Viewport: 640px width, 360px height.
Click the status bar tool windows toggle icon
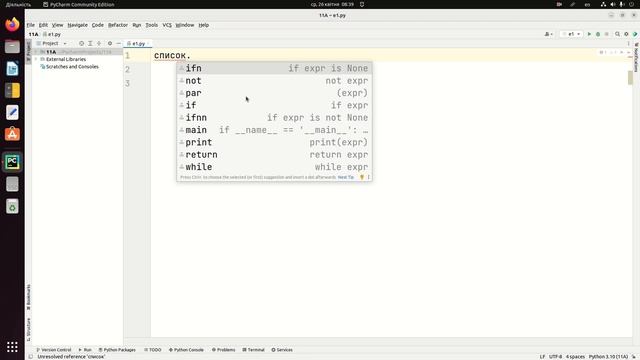coord(31,356)
